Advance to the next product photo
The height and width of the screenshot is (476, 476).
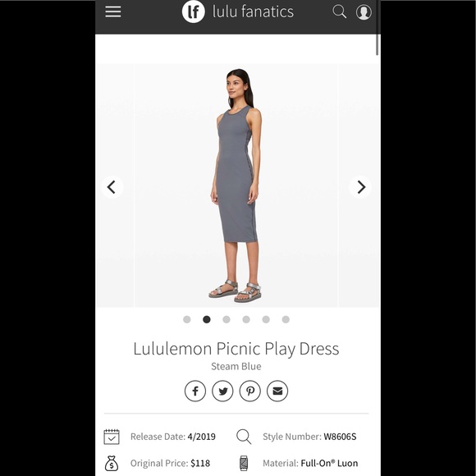(x=360, y=187)
